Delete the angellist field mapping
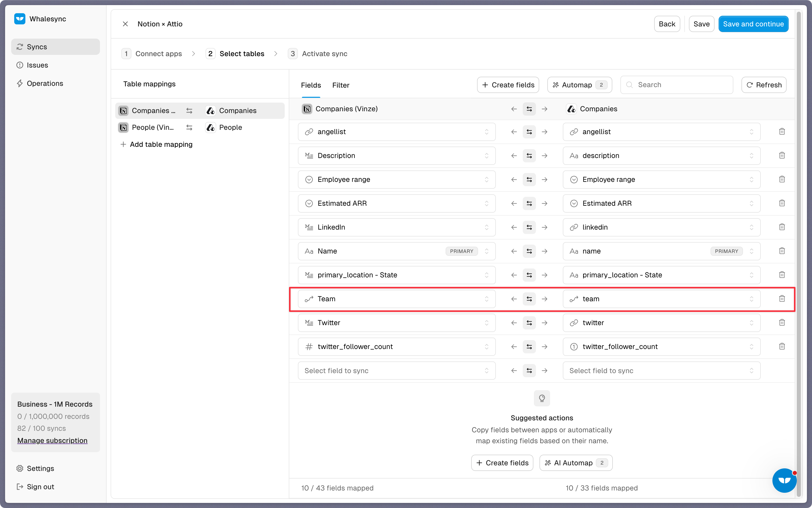This screenshot has width=812, height=508. point(782,131)
